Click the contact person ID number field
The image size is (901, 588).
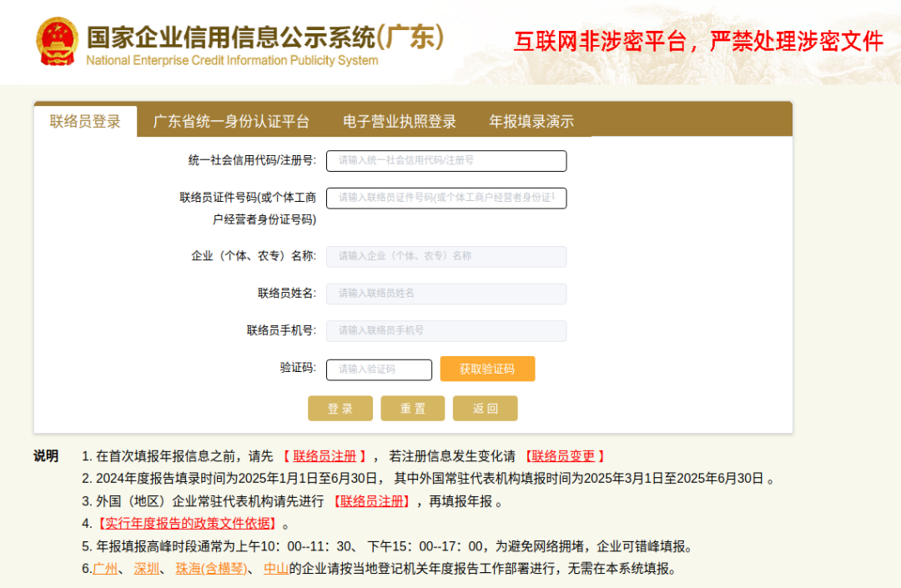click(x=446, y=198)
